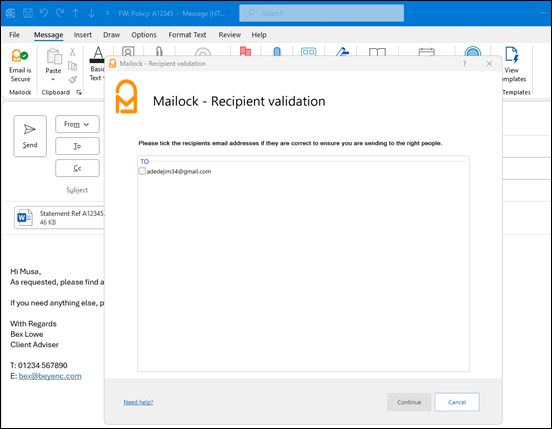Image resolution: width=552 pixels, height=429 pixels.
Task: Click the Undo arrow in quick access toolbar
Action: point(44,13)
